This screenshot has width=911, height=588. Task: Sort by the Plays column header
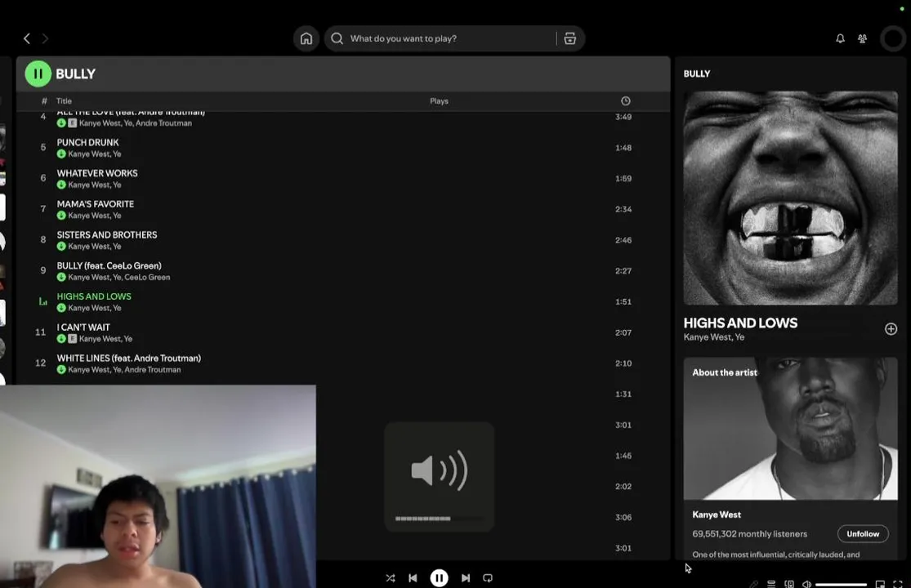coord(440,101)
